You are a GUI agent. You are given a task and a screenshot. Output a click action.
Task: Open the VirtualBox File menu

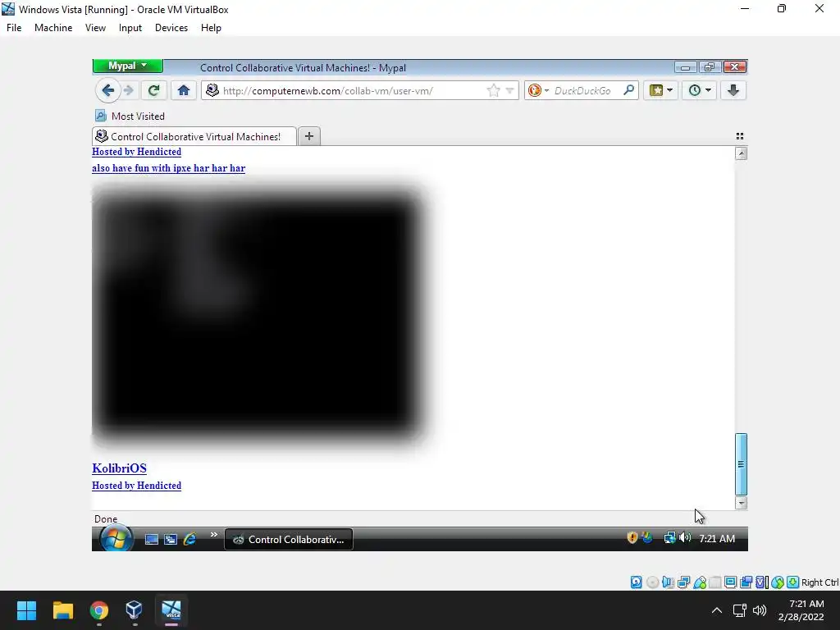tap(14, 28)
